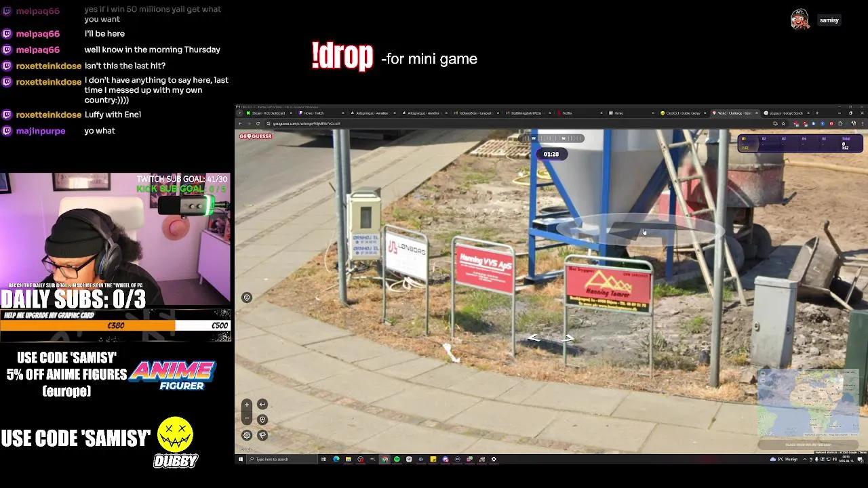
Task: Click the round scoreboard panel at top right
Action: click(x=800, y=143)
